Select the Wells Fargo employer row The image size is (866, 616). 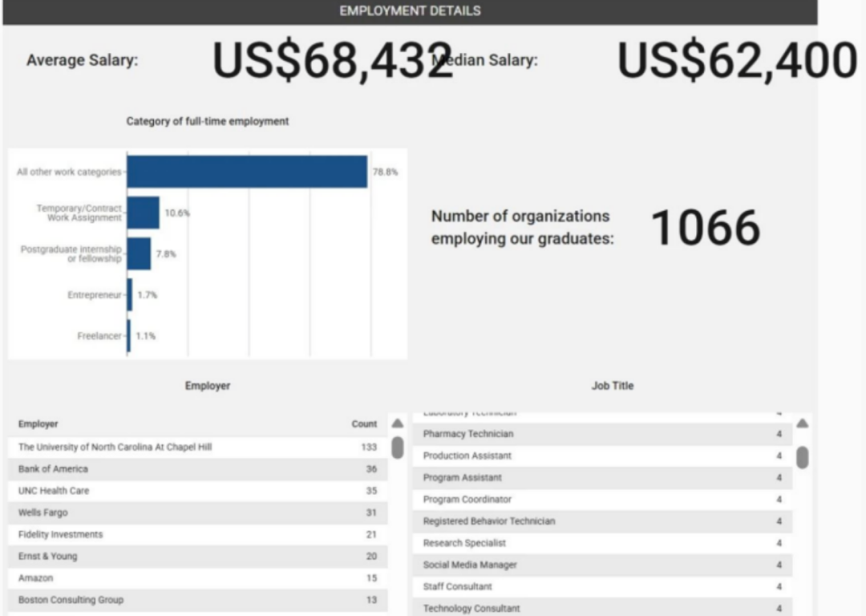point(198,513)
